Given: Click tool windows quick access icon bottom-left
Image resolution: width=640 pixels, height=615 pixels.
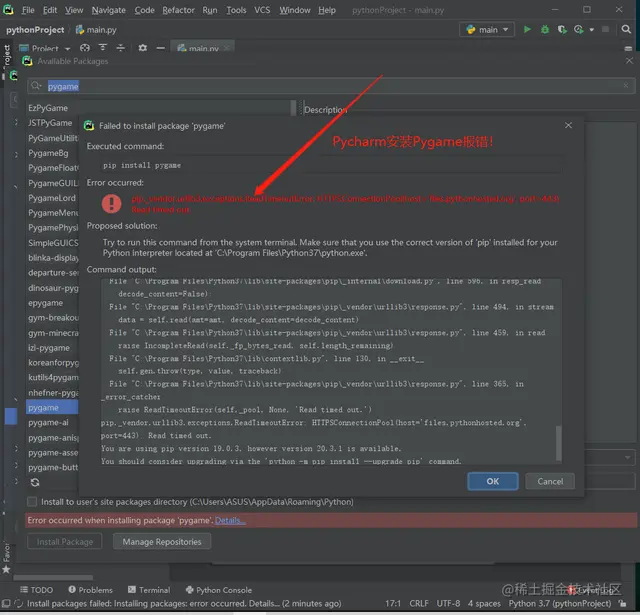Looking at the screenshot, I should pos(6,604).
